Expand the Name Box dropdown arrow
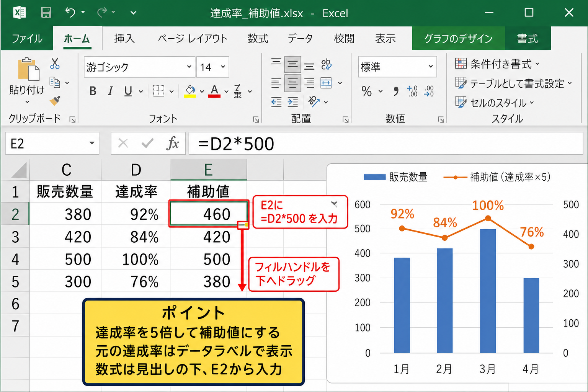The width and height of the screenshot is (588, 392). 92,143
